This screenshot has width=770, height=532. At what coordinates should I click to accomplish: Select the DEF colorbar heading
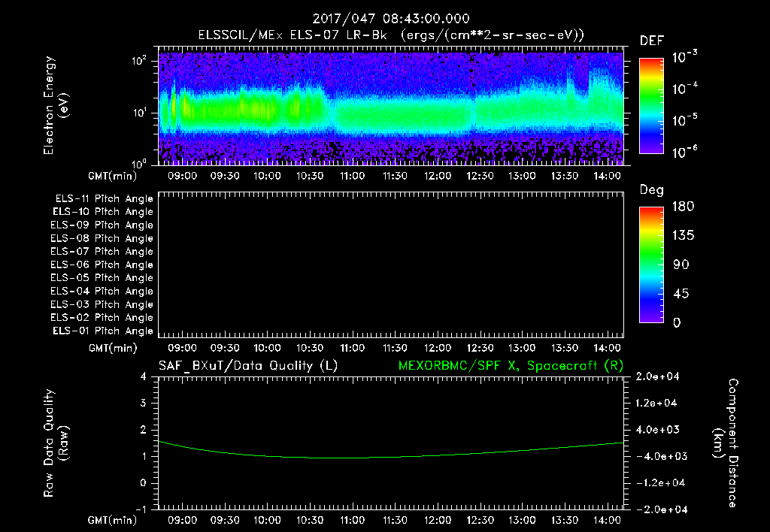652,41
